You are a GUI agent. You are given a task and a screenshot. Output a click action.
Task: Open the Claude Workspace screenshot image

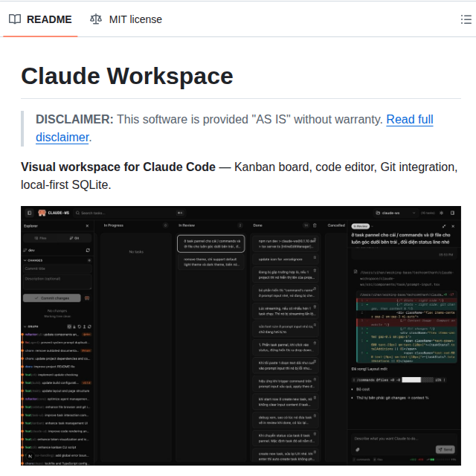pos(241,335)
